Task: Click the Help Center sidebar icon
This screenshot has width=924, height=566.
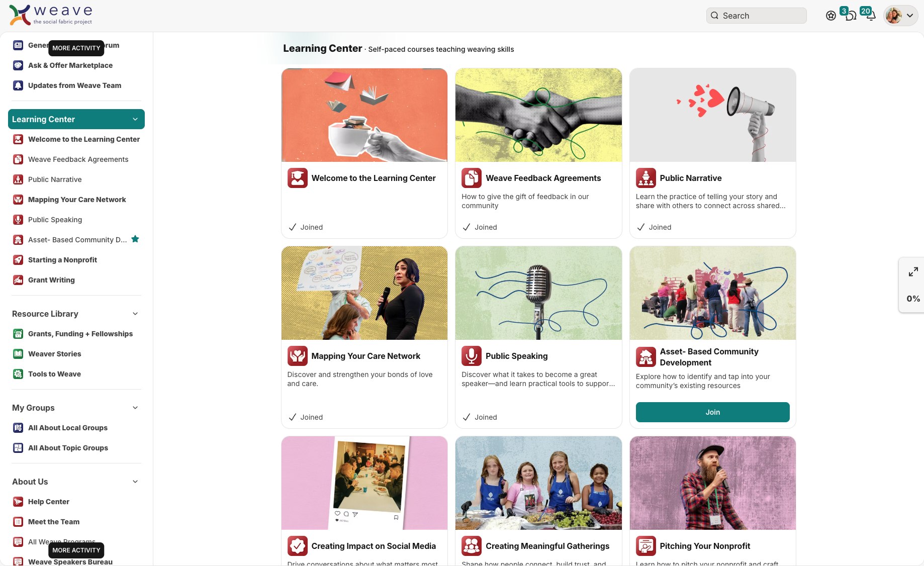Action: (18, 502)
